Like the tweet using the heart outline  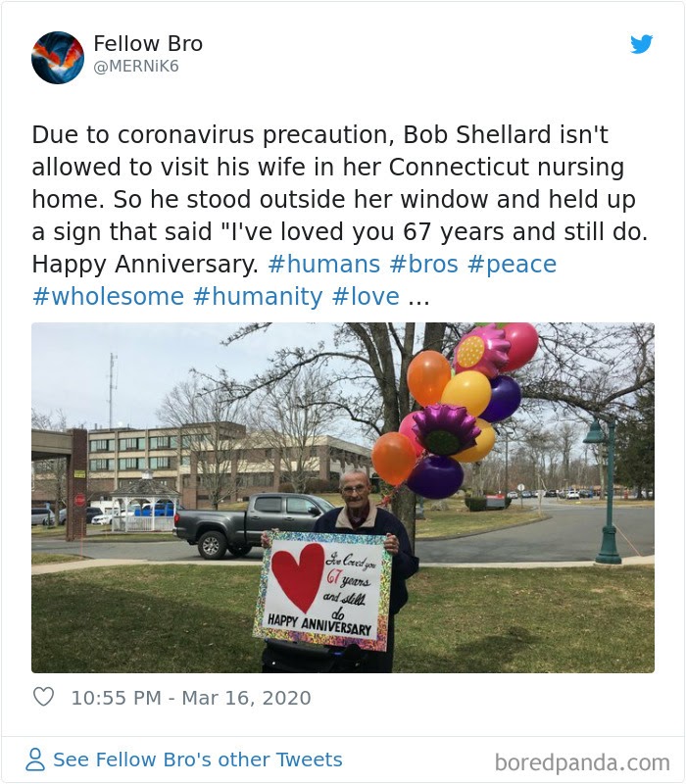[x=42, y=698]
